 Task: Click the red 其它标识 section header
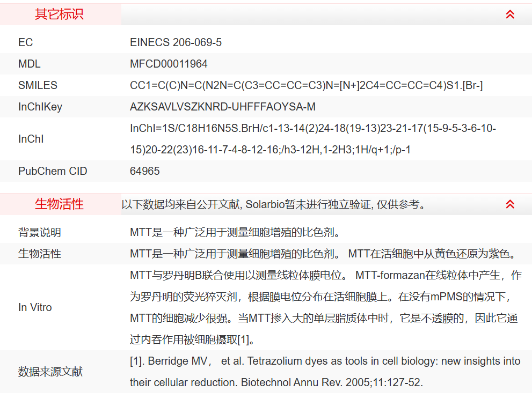pos(59,14)
